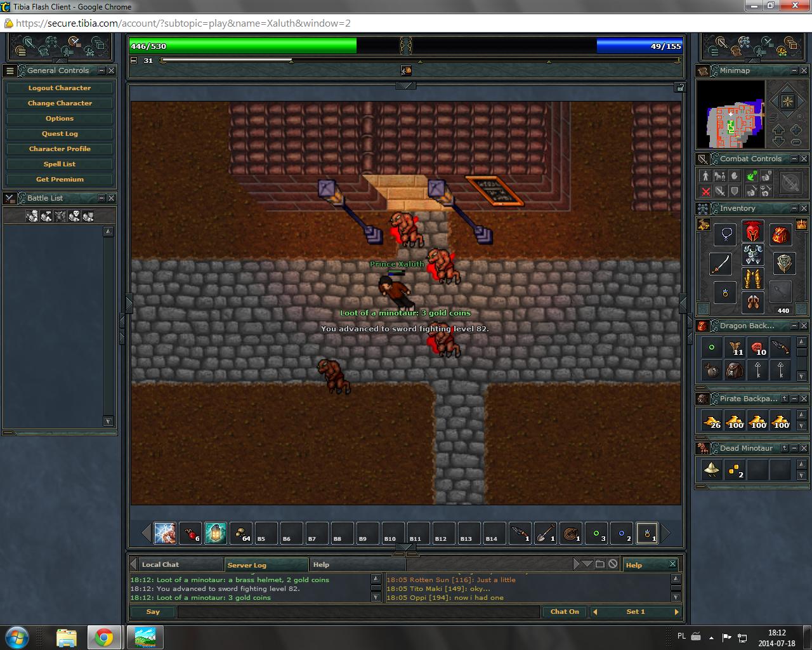This screenshot has height=650, width=812.
Task: Click the shovel in the action bar
Action: tap(544, 533)
